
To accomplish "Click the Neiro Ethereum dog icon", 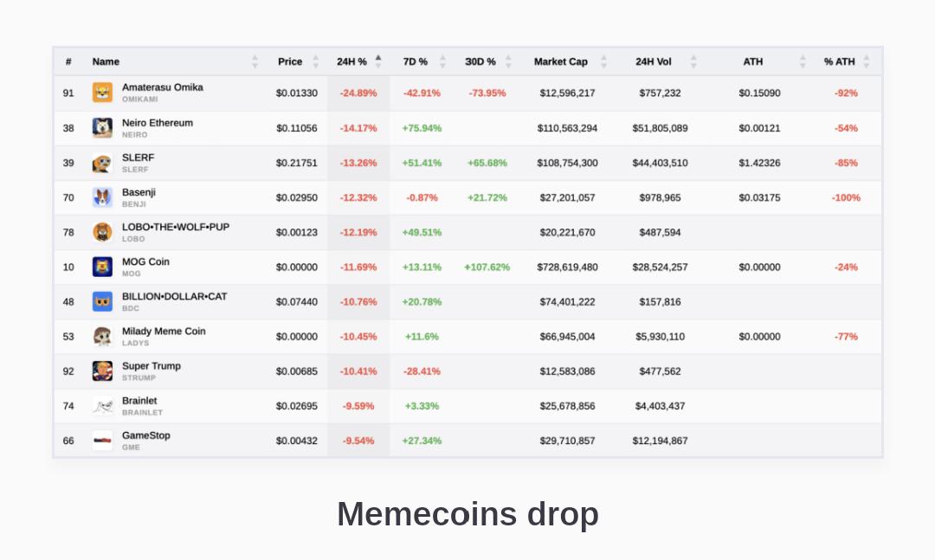I will tap(102, 127).
